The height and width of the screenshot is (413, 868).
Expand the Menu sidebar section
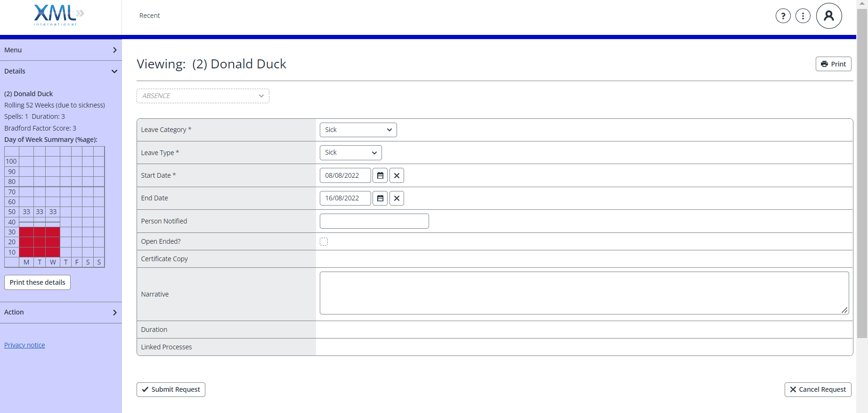point(61,50)
